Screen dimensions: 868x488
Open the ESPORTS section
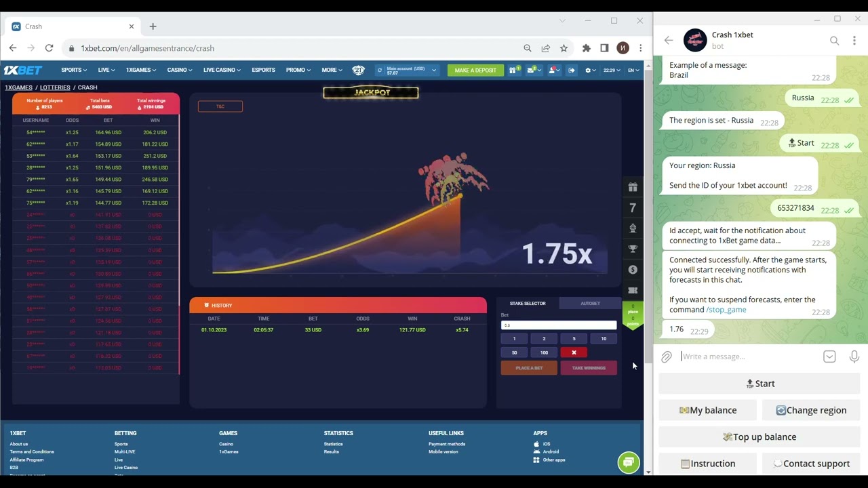click(x=263, y=70)
